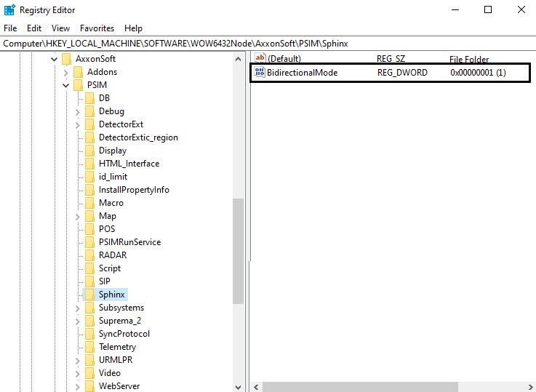Open the File menu
This screenshot has height=392, width=536.
10,28
